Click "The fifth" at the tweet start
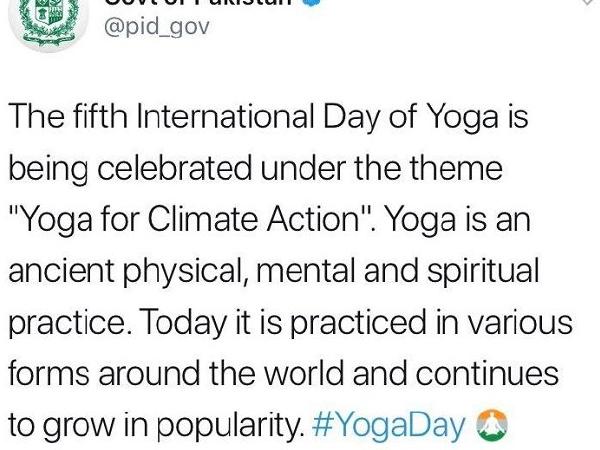 68,117
